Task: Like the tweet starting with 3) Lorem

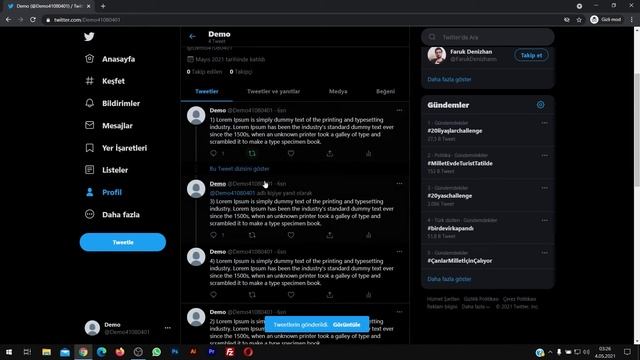Action: click(291, 235)
